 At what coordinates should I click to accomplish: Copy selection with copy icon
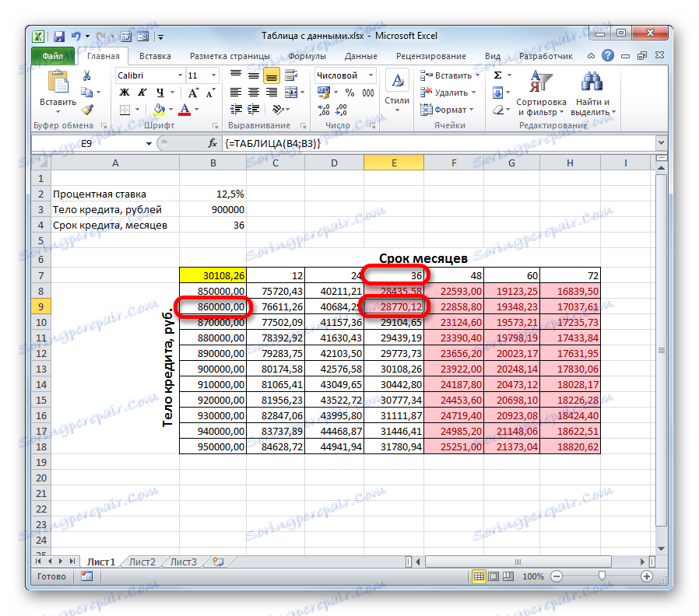(x=86, y=93)
